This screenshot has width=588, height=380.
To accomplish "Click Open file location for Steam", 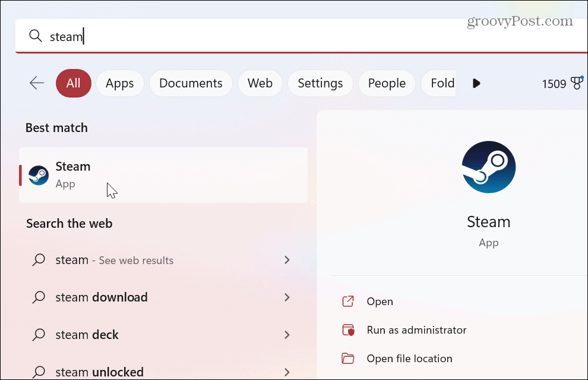I will click(409, 358).
